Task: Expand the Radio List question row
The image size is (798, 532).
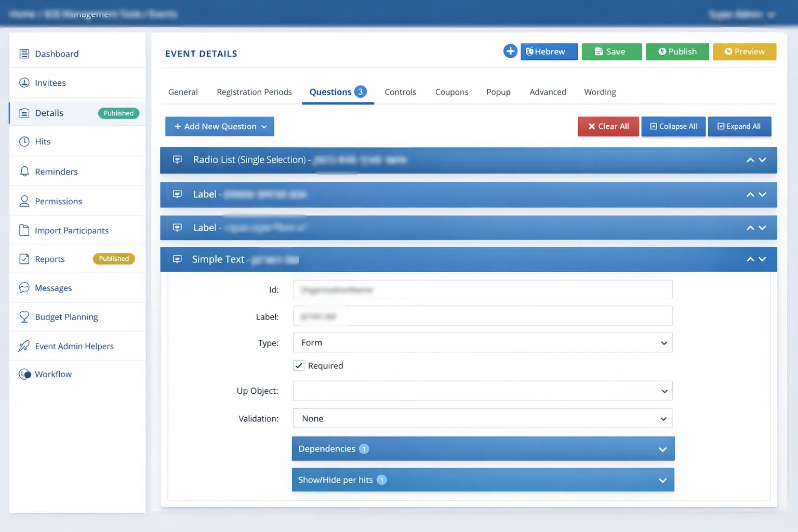Action: [469, 160]
